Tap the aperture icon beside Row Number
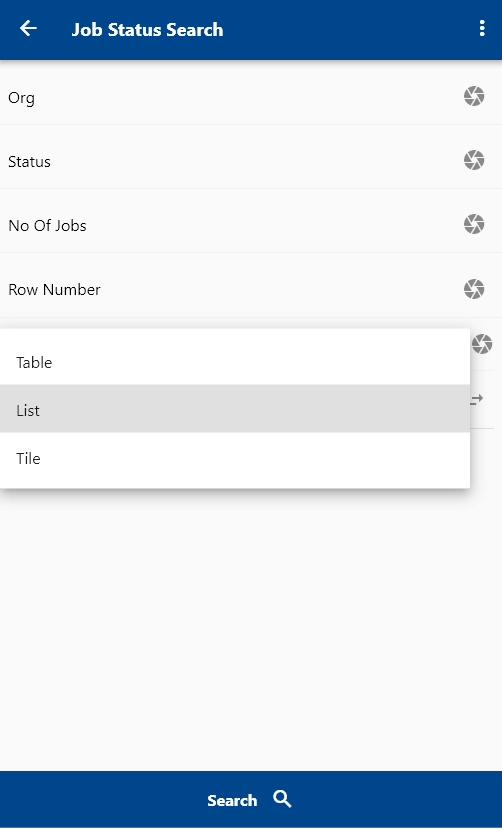The height and width of the screenshot is (829, 502). pyautogui.click(x=474, y=289)
